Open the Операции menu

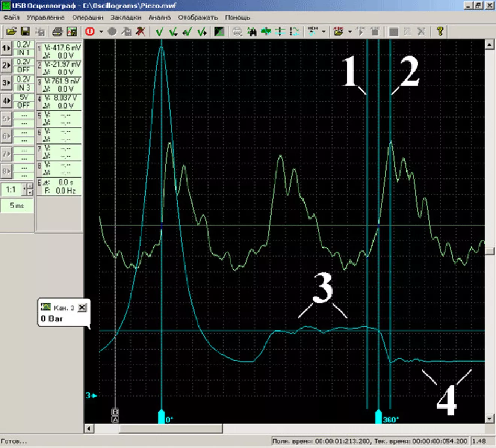88,17
